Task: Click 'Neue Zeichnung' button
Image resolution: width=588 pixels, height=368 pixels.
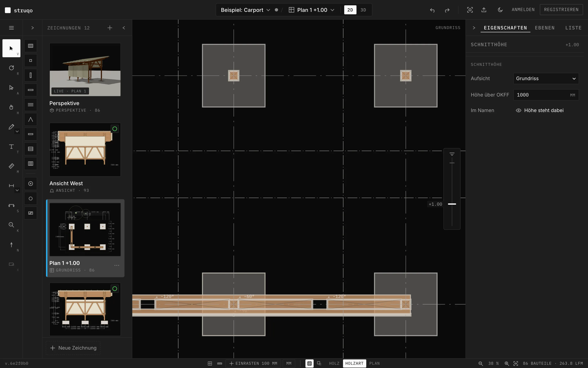Action: point(73,348)
